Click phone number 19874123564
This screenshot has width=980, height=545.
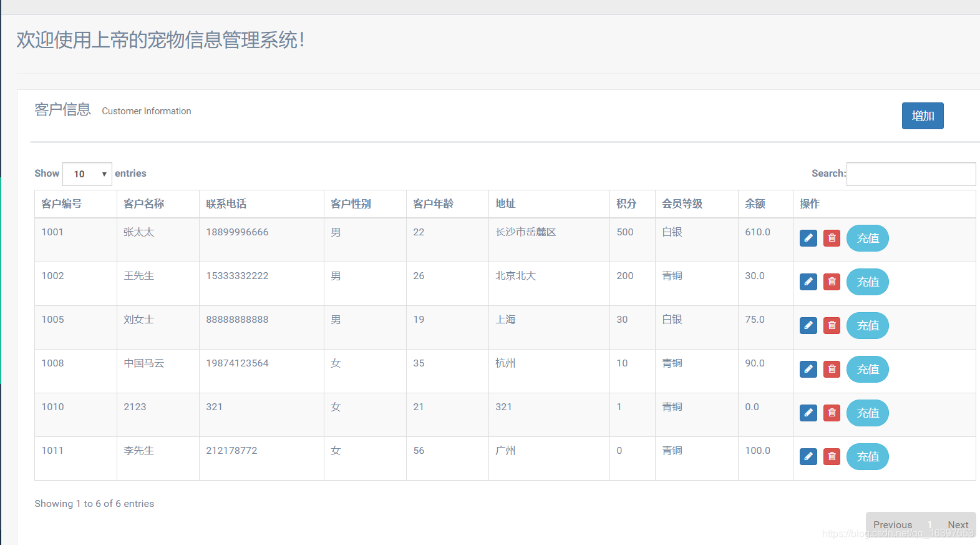pos(237,363)
